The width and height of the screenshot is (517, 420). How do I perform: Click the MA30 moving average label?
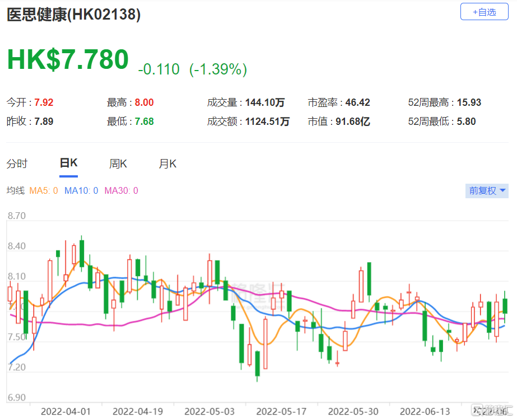point(121,190)
